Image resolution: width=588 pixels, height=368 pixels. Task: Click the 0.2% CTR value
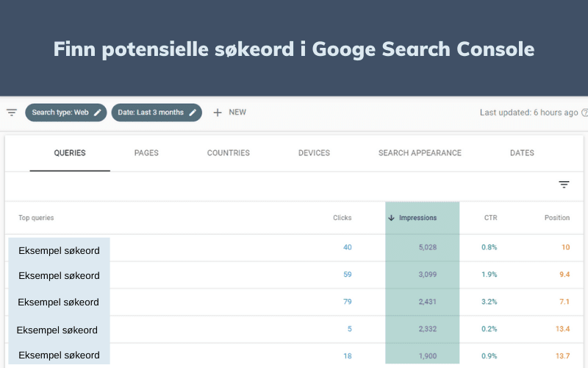coord(490,329)
